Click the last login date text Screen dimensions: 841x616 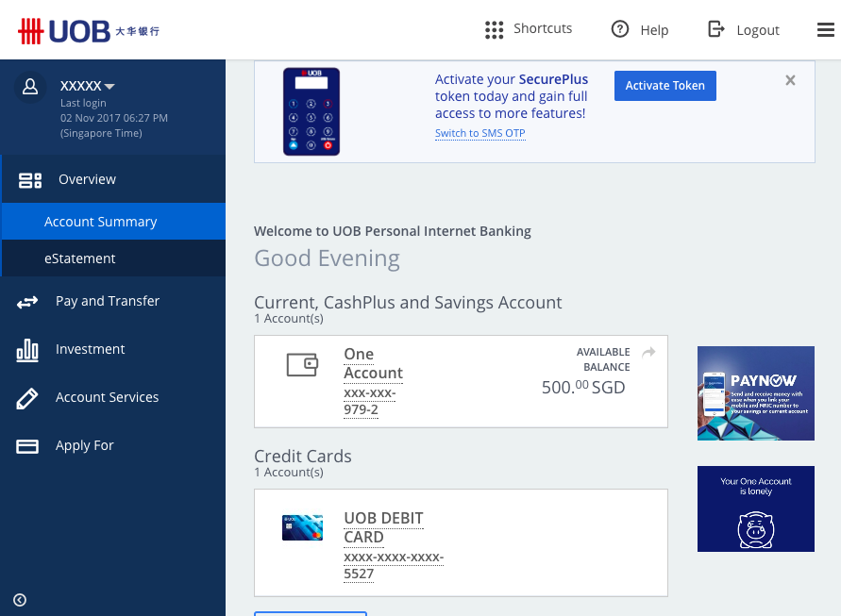coord(114,118)
